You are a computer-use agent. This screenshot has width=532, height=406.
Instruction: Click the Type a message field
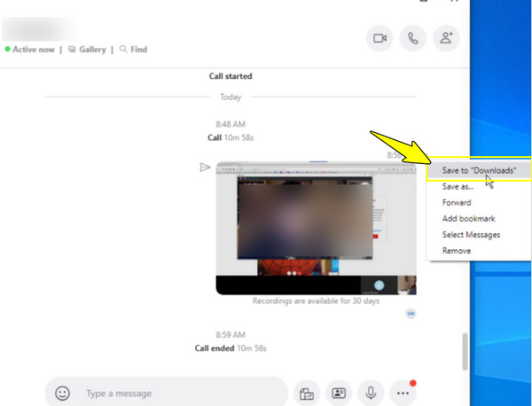(x=177, y=393)
